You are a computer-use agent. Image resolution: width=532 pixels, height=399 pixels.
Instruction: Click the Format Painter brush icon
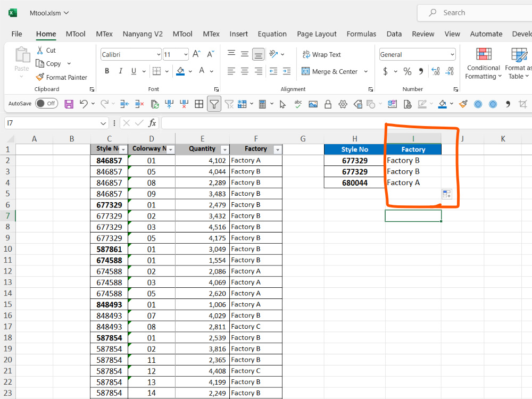tap(40, 77)
